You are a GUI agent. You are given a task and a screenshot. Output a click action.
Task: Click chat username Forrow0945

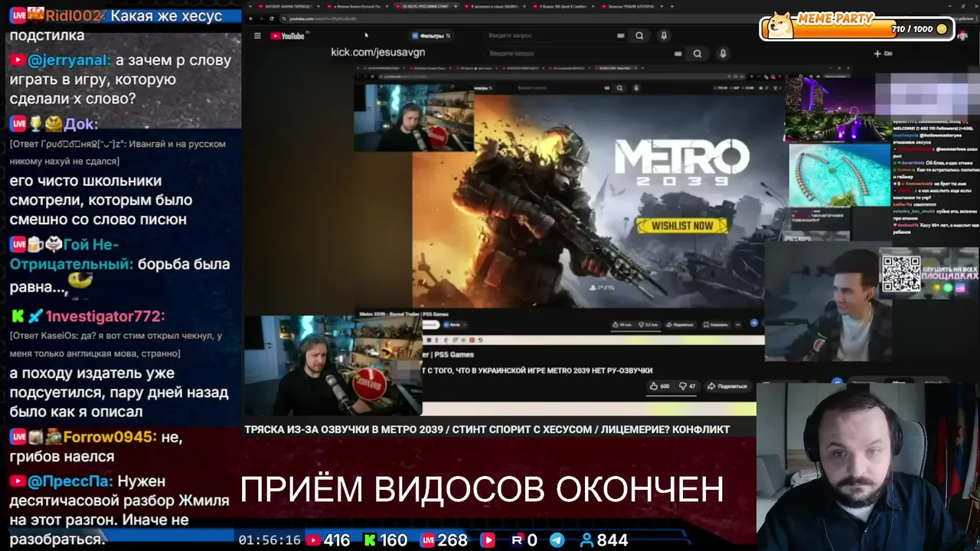pos(109,437)
